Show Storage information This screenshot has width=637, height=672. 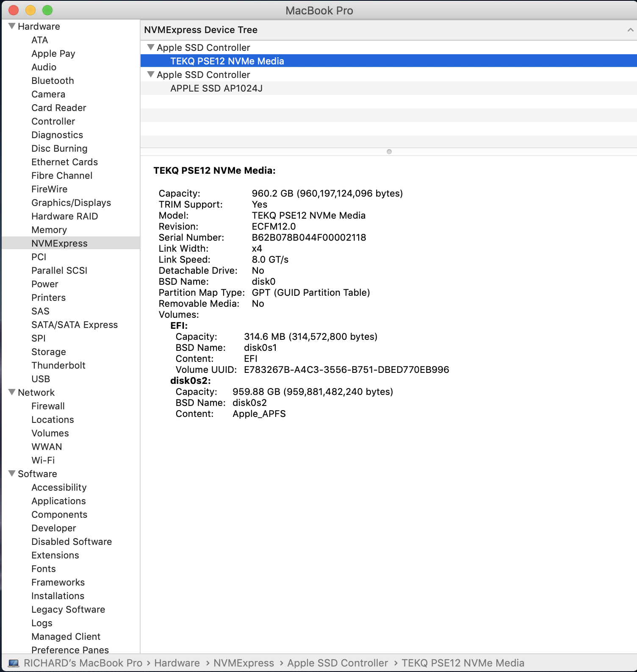click(x=49, y=352)
